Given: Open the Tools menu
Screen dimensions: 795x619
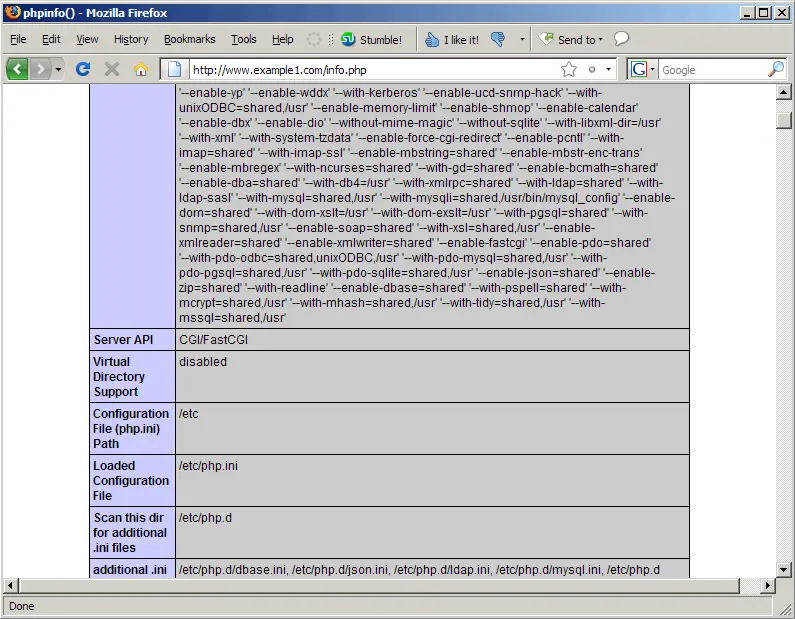Looking at the screenshot, I should coord(244,39).
